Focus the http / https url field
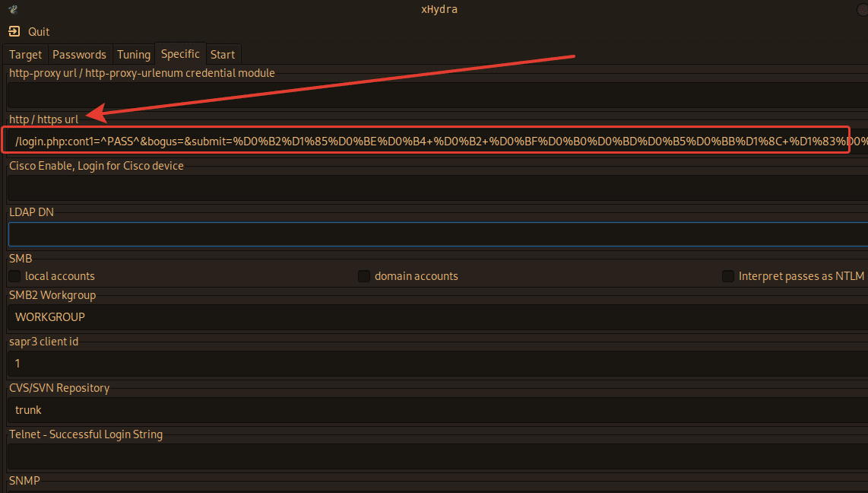Viewport: 868px width, 493px height. coord(426,141)
